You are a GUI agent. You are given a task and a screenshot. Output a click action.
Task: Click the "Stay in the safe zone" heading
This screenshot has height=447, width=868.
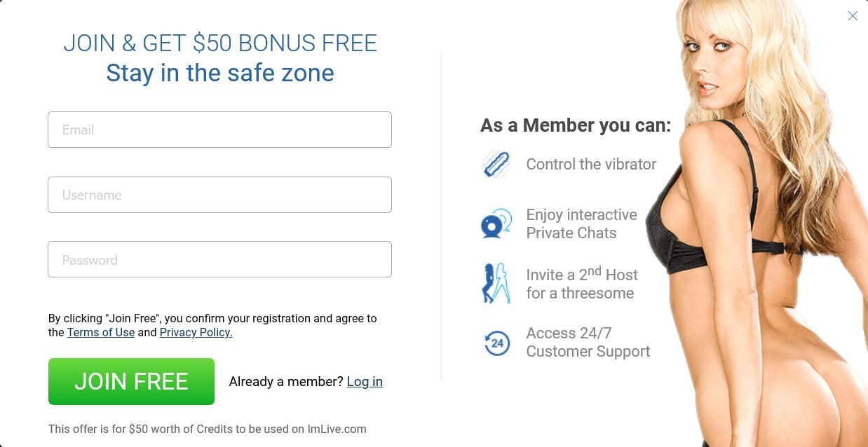pos(220,73)
